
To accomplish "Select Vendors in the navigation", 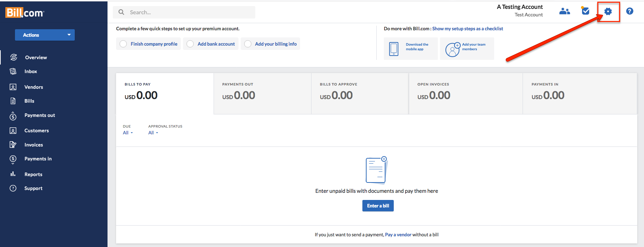I will pyautogui.click(x=33, y=87).
